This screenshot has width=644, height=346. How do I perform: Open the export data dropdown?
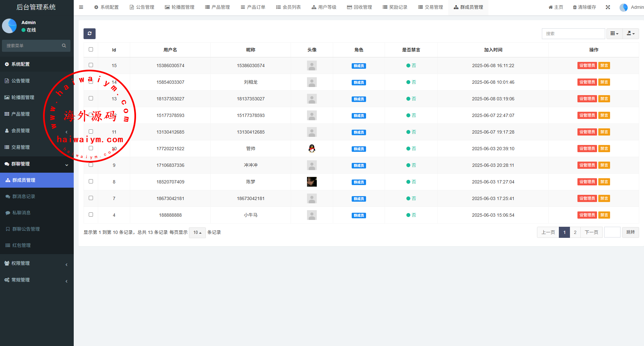(631, 34)
